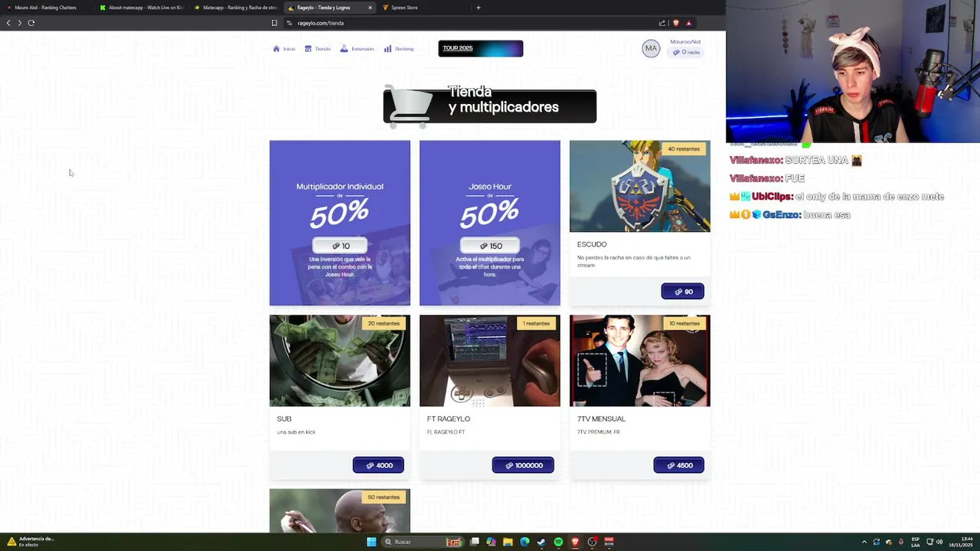Open the Windows Start menu

click(x=371, y=542)
